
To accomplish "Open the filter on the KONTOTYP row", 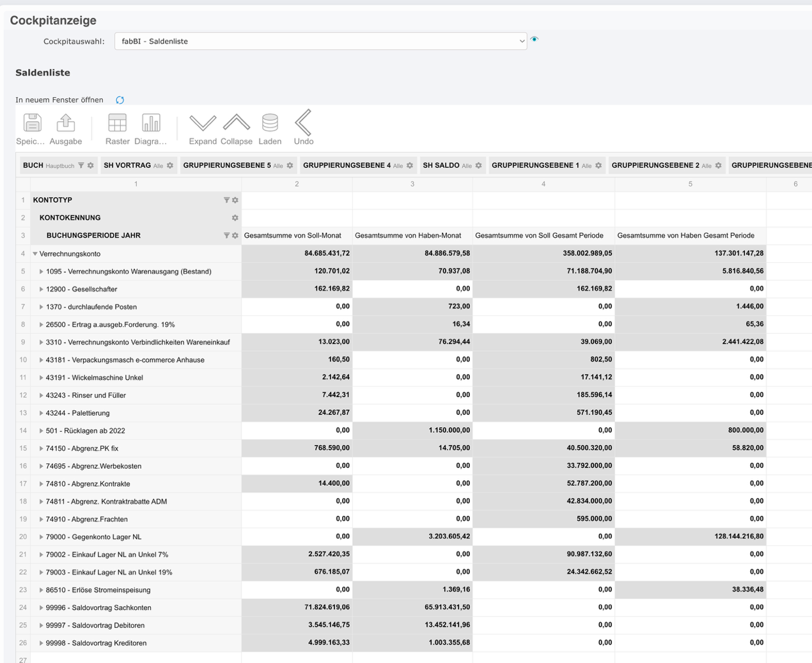I will tap(226, 200).
